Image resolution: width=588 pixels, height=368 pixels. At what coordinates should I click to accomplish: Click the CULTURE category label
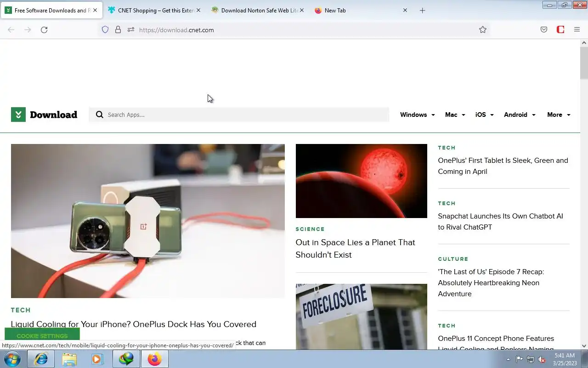[x=453, y=259]
